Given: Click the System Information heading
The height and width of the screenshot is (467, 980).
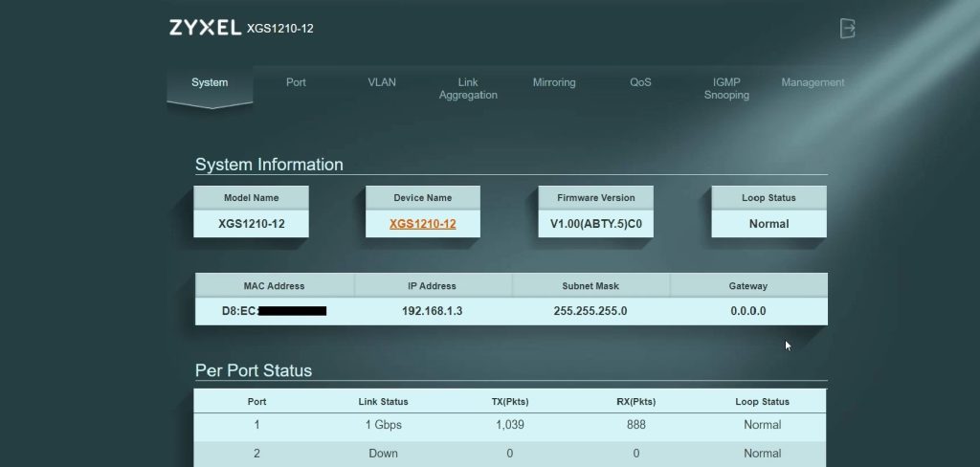Looking at the screenshot, I should pyautogui.click(x=269, y=165).
